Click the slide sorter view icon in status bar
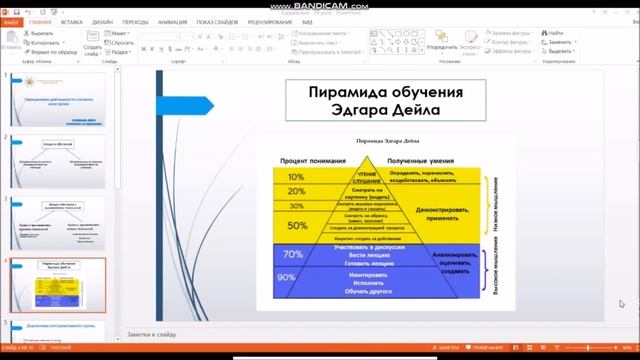640x360 pixels. click(x=529, y=348)
